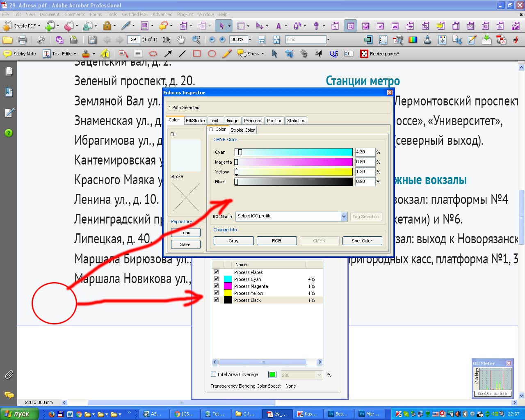Expand the Create PDF dropdown

point(39,26)
